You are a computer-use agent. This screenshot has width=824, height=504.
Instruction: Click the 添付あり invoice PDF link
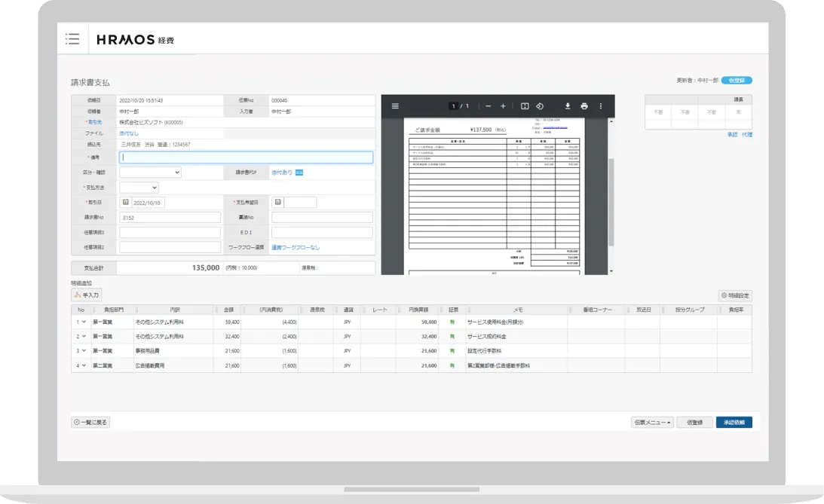tap(281, 173)
